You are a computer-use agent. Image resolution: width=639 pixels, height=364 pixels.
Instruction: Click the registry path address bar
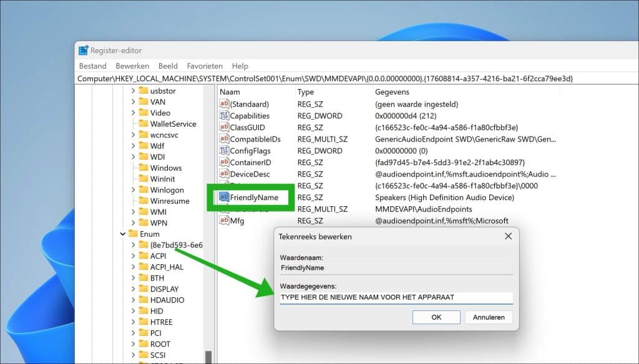coord(357,79)
